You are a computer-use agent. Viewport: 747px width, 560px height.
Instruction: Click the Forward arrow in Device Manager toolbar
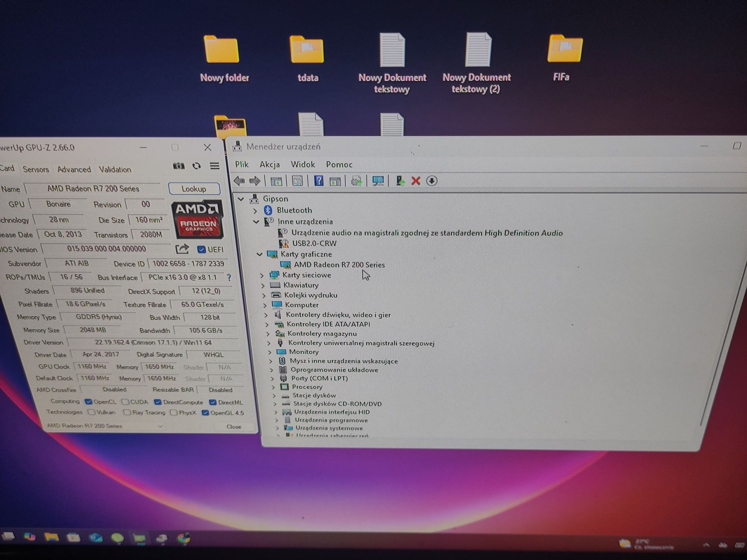click(x=255, y=181)
